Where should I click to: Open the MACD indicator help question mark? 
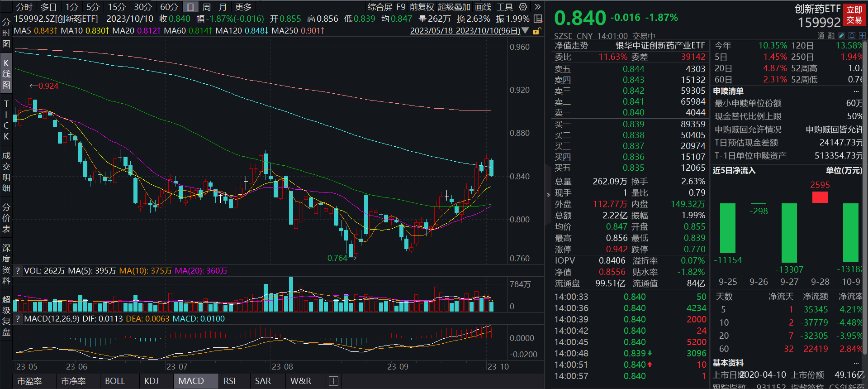point(18,319)
